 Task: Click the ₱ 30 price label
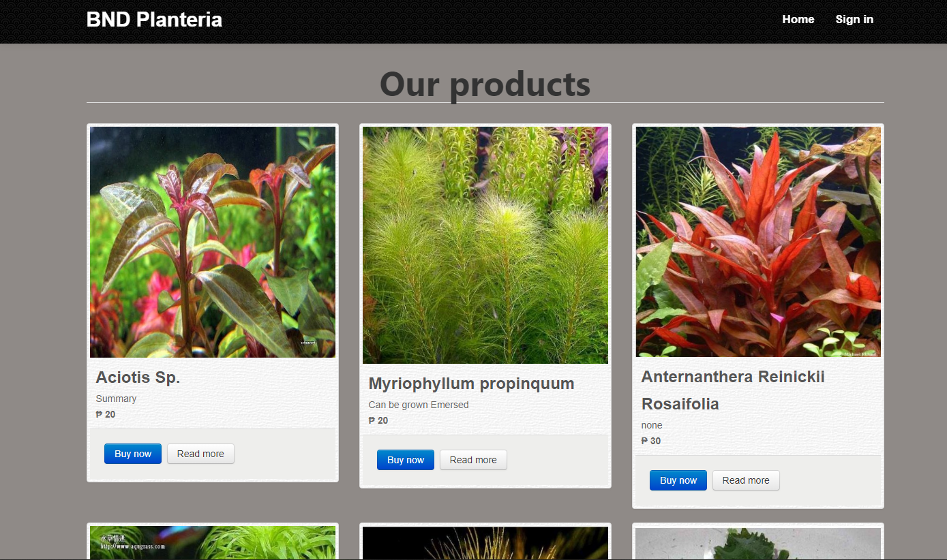(651, 441)
